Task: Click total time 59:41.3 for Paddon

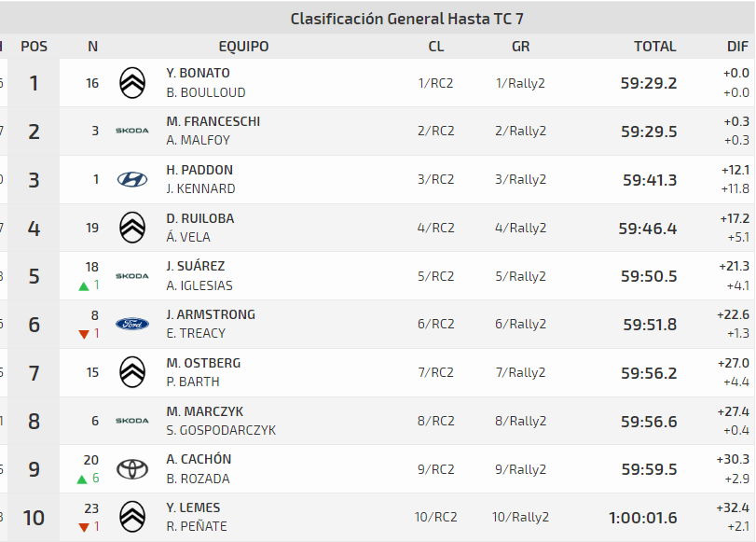Action: [x=650, y=180]
